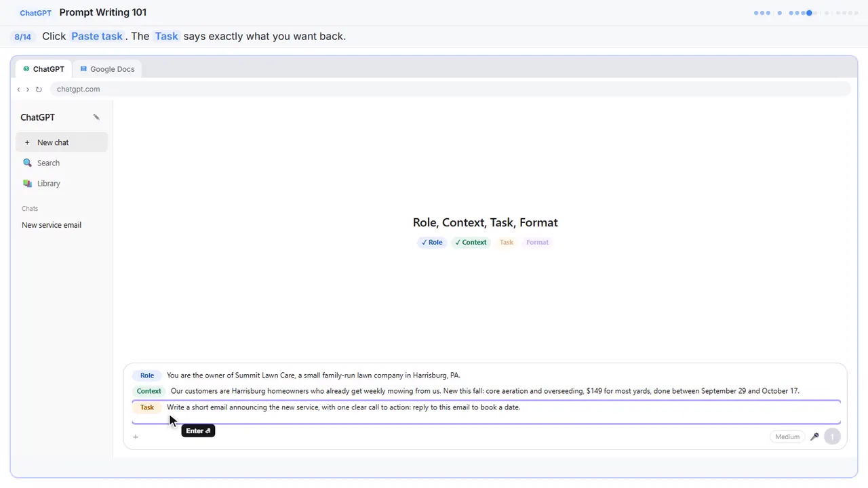The height and width of the screenshot is (488, 868).
Task: Click the green Context label in composer
Action: tap(149, 391)
